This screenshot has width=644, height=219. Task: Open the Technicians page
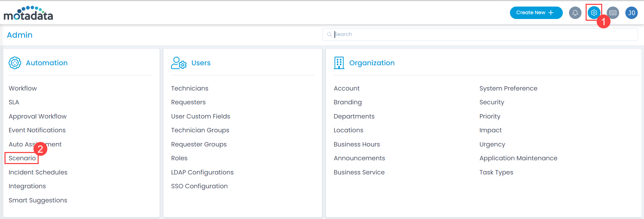[x=190, y=88]
